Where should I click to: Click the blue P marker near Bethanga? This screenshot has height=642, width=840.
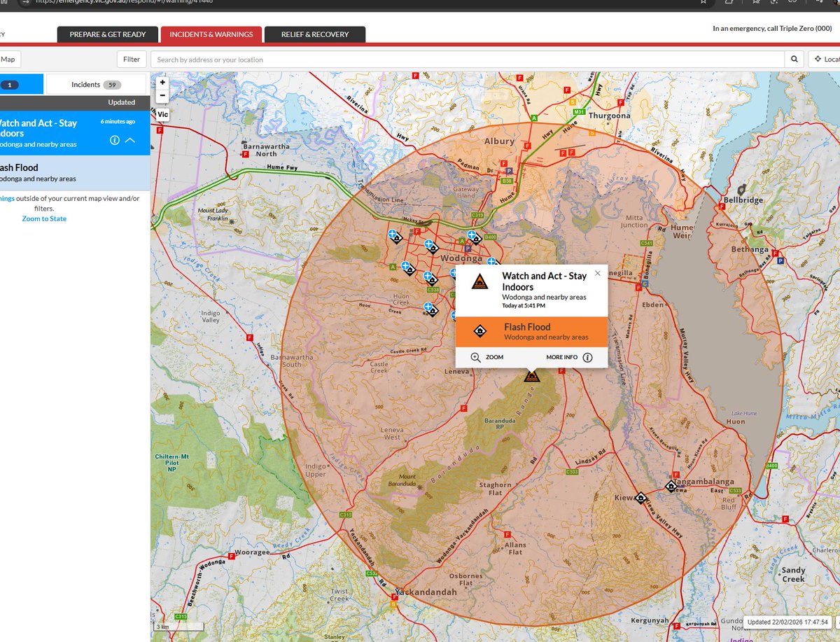(x=780, y=260)
